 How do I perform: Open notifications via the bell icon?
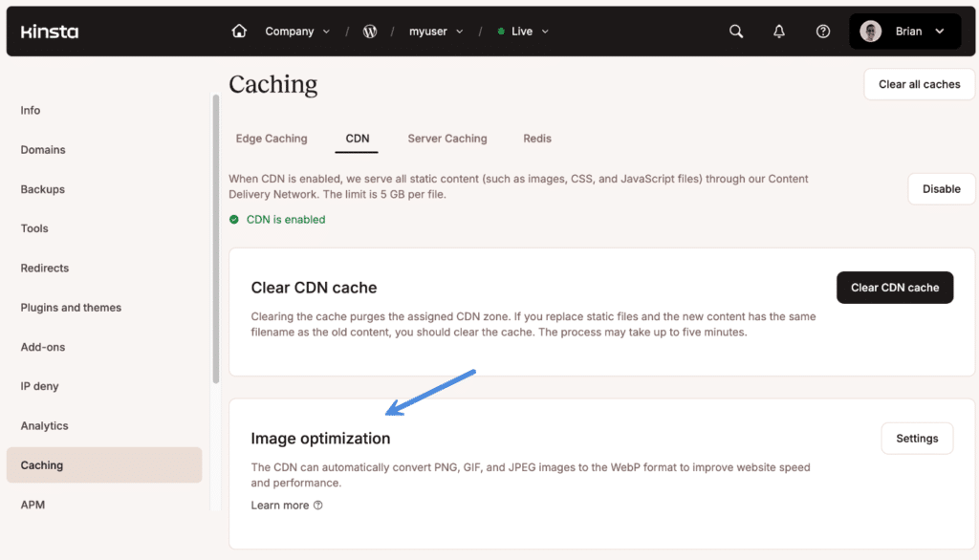click(x=779, y=31)
